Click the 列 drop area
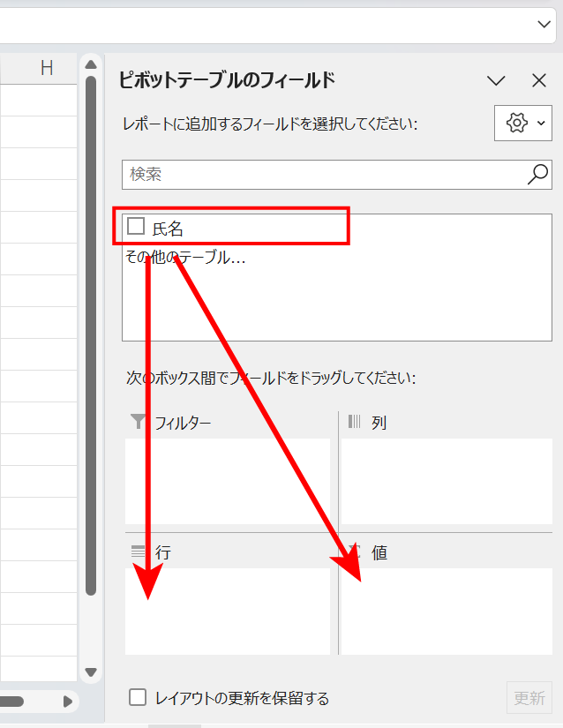563x728 pixels. pyautogui.click(x=447, y=482)
